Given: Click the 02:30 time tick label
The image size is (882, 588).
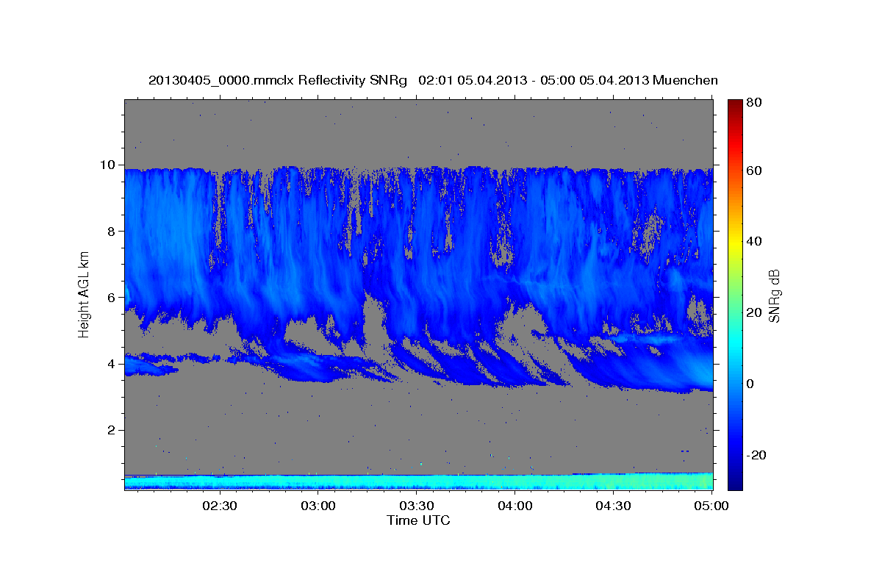Looking at the screenshot, I should (219, 506).
